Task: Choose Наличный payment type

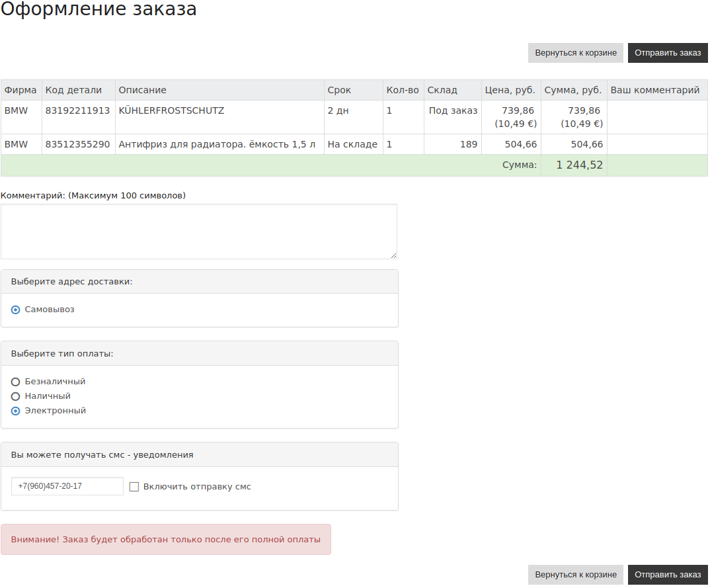Action: [x=16, y=396]
